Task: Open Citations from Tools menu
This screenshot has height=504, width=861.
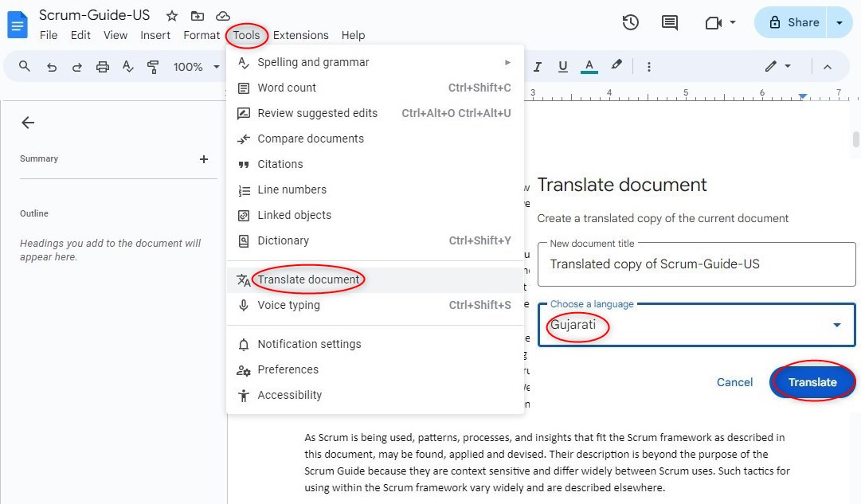Action: pos(375,164)
